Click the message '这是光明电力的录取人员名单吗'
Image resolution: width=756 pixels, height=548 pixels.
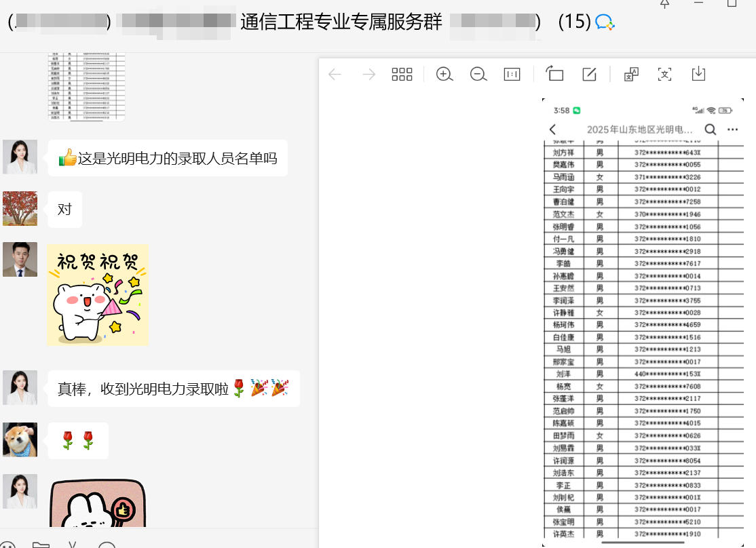coord(168,158)
